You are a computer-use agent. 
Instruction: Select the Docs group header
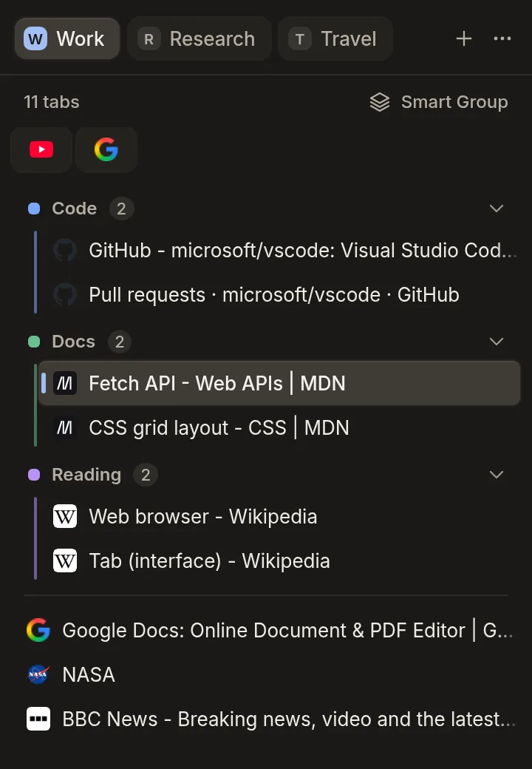pos(266,342)
